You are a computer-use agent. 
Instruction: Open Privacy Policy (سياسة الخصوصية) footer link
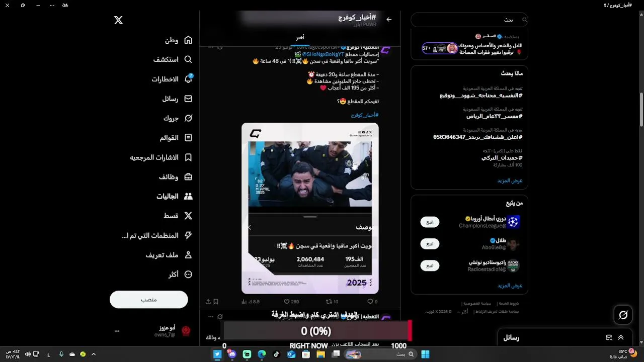tap(478, 304)
